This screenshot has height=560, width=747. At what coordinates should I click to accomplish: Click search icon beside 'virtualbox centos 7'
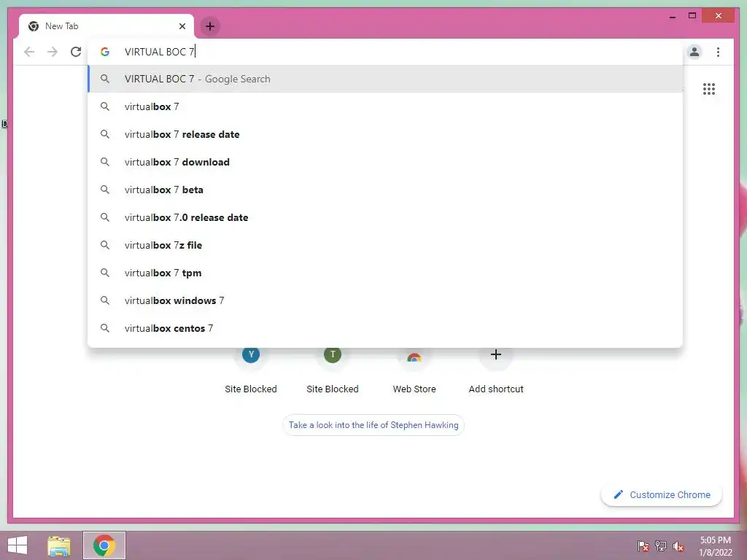click(105, 328)
